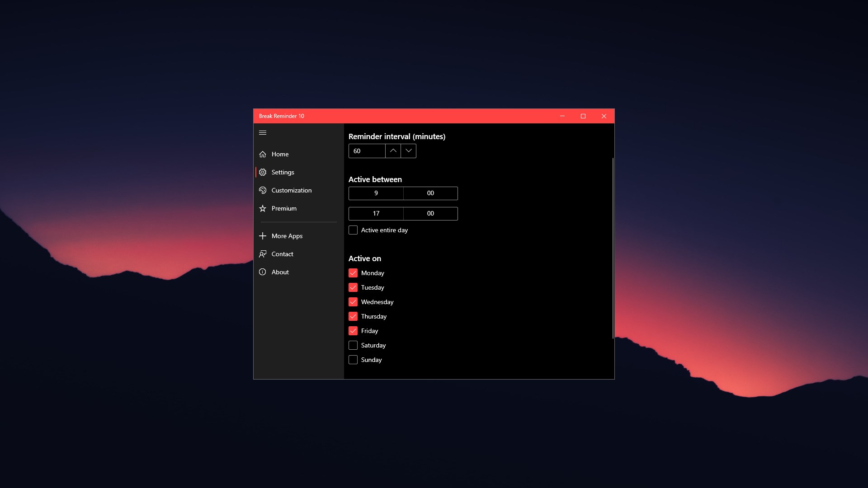
Task: Click the About info icon
Action: tap(263, 272)
